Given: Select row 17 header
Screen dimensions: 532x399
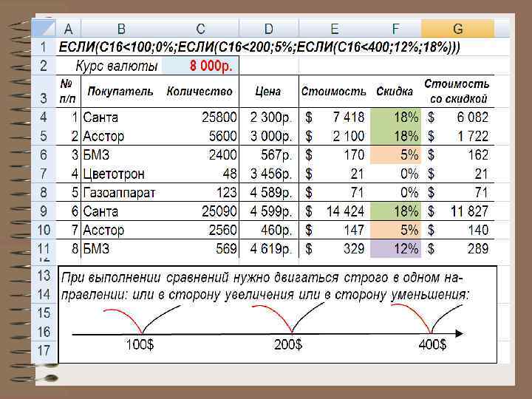Looking at the screenshot, I should click(44, 350).
